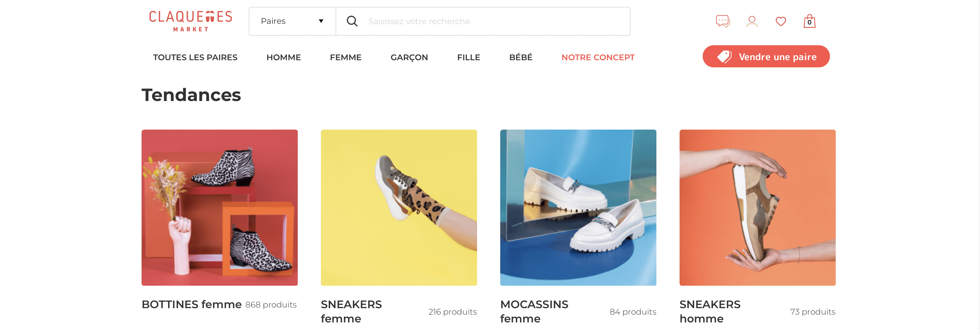The image size is (980, 334).
Task: Select the FEMME navigation item
Action: [x=345, y=57]
